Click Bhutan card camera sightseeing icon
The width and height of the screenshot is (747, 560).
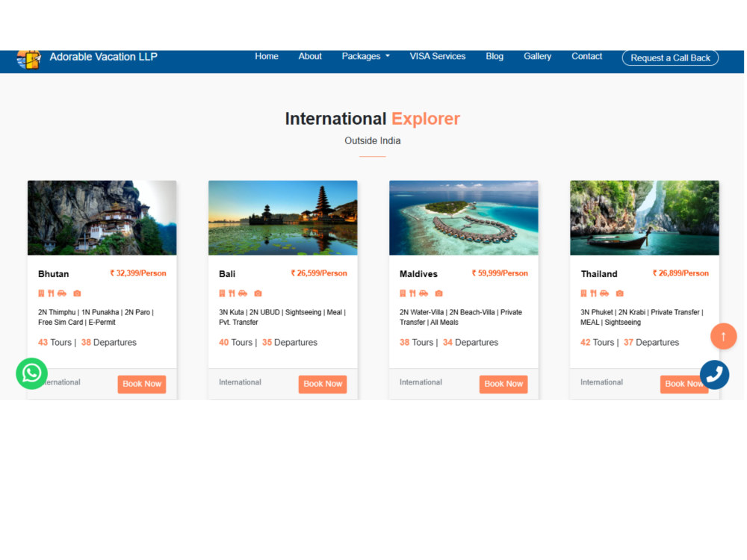tap(77, 293)
